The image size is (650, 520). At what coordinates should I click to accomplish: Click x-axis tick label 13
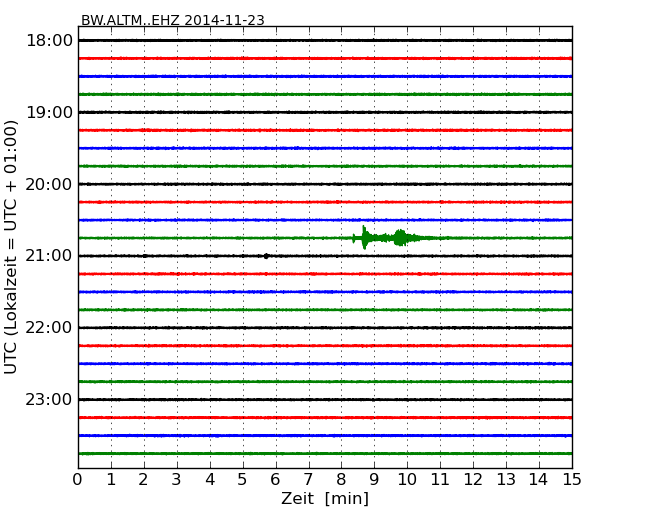click(506, 479)
